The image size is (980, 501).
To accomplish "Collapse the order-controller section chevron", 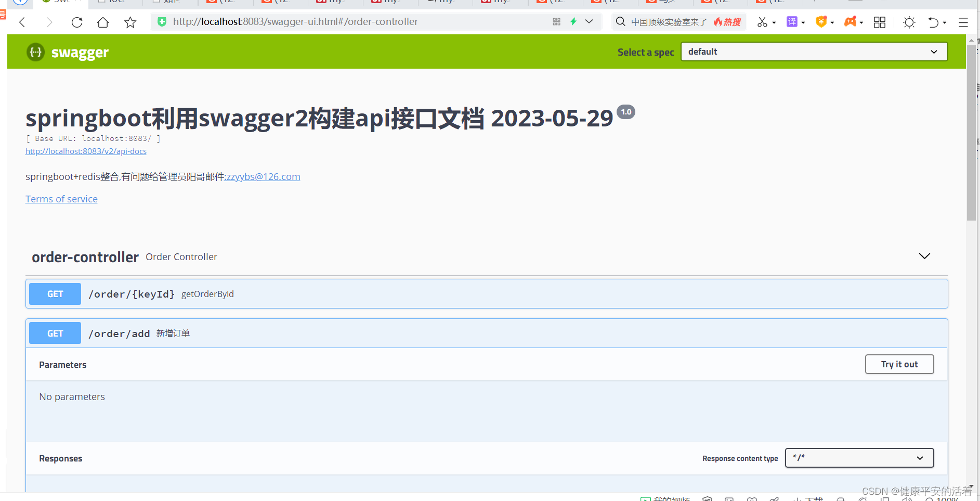I will 924,256.
